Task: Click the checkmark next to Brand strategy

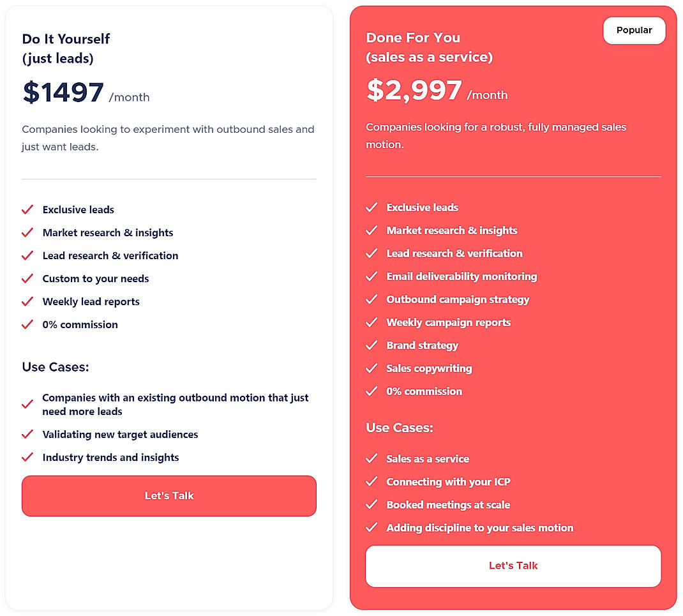Action: 372,345
